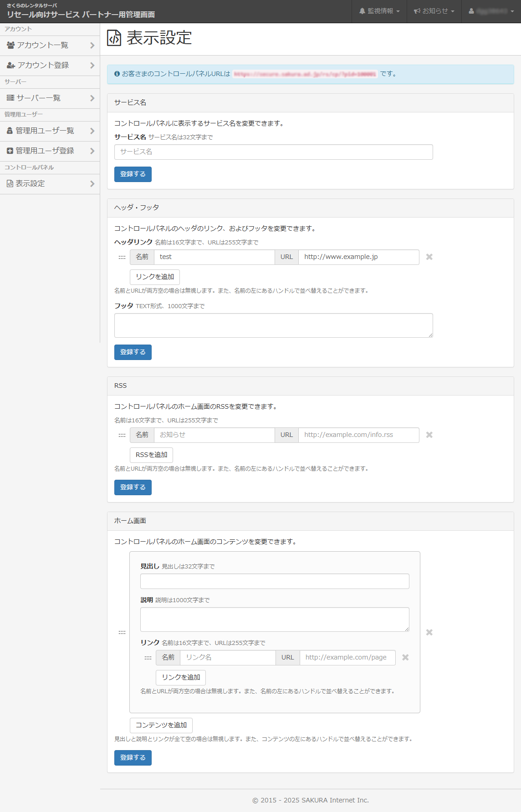Open the お知らせ dropdown menu
521x812 pixels.
pyautogui.click(x=434, y=11)
